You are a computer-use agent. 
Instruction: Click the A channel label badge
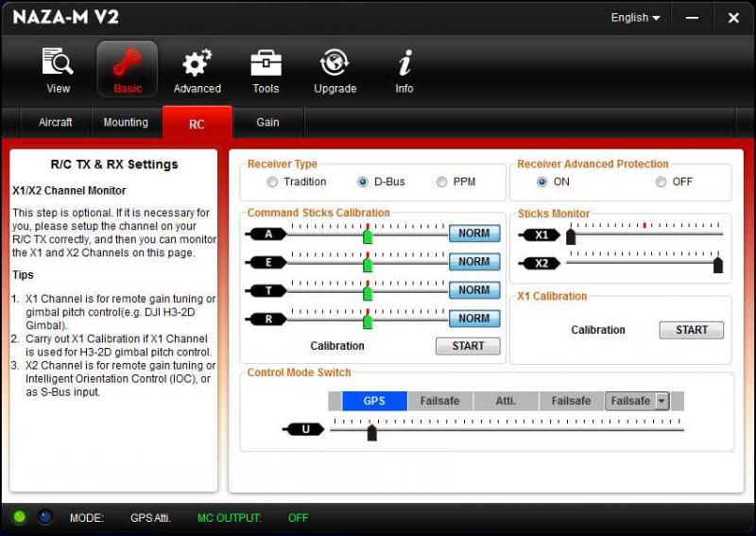[268, 234]
